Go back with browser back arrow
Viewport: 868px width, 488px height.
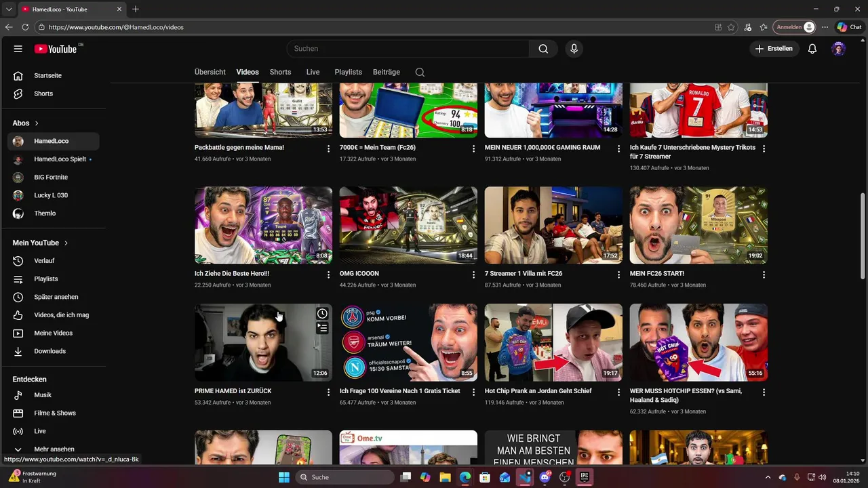[x=9, y=27]
